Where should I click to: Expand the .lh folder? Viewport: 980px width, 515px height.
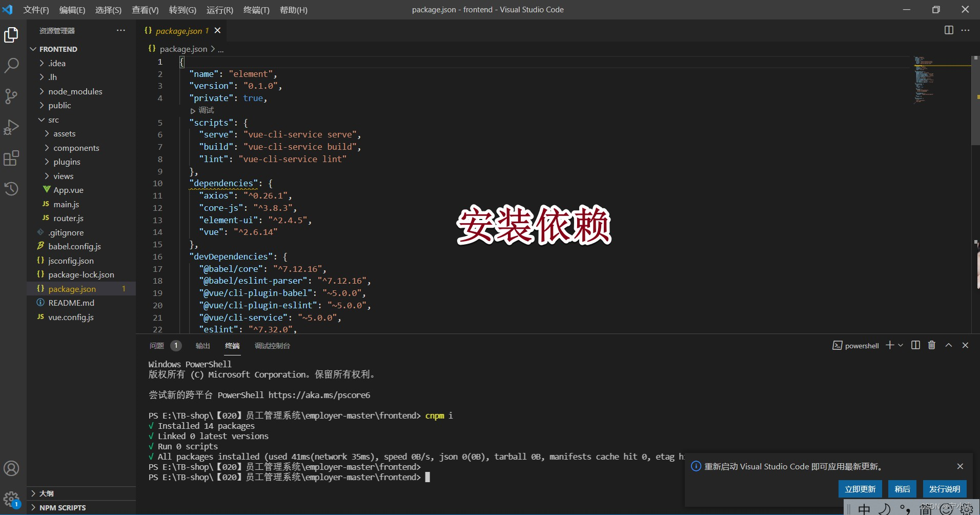[x=81, y=77]
